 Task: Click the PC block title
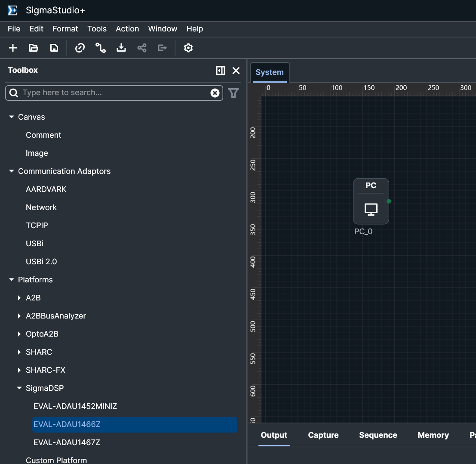[371, 186]
